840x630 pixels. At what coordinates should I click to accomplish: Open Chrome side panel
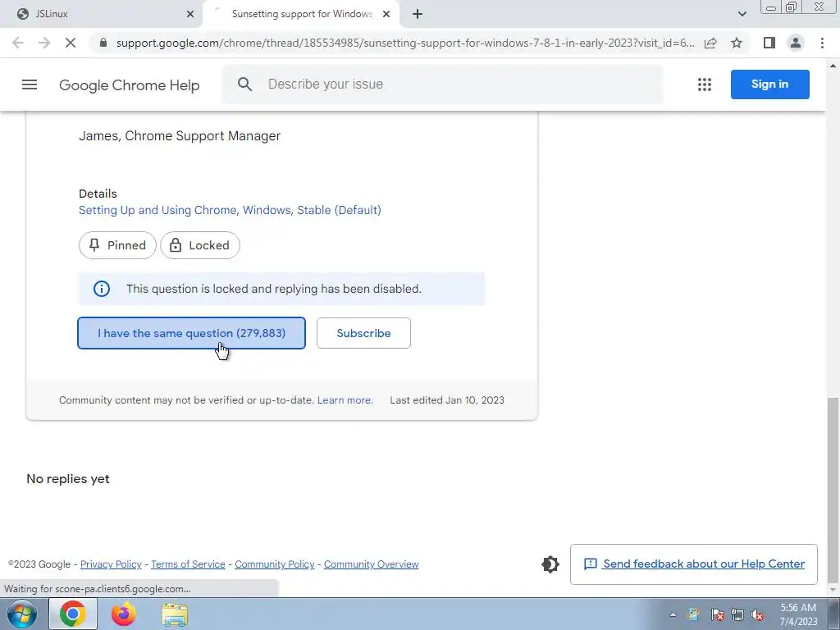coord(769,43)
